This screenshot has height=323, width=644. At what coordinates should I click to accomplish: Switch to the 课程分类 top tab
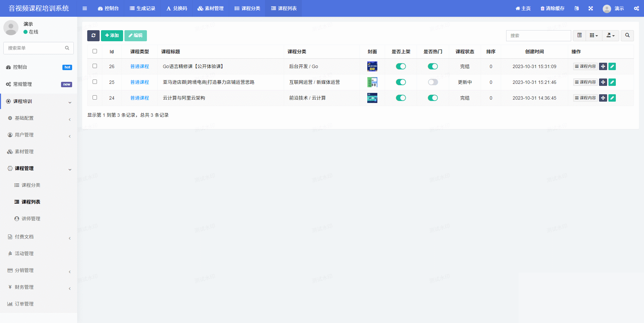tap(247, 8)
